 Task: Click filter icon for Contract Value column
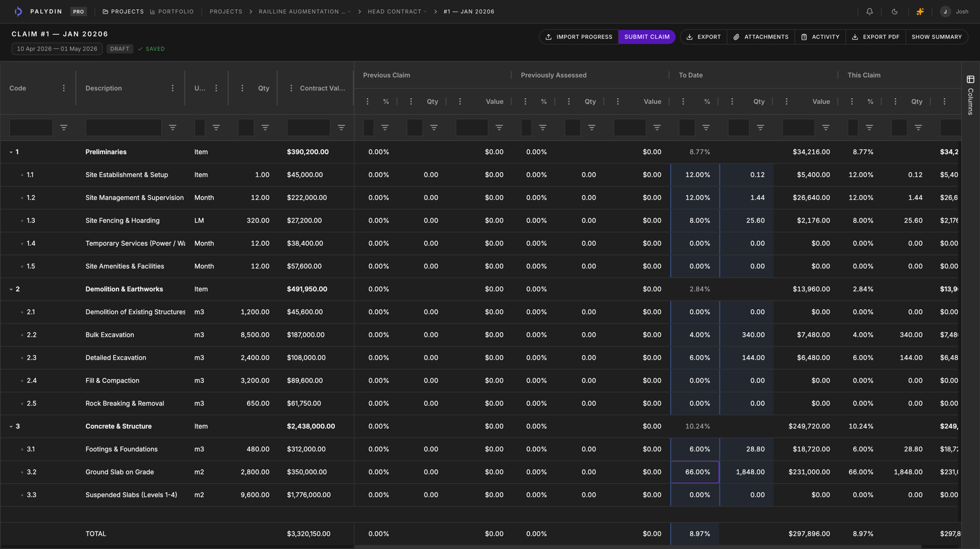[341, 127]
